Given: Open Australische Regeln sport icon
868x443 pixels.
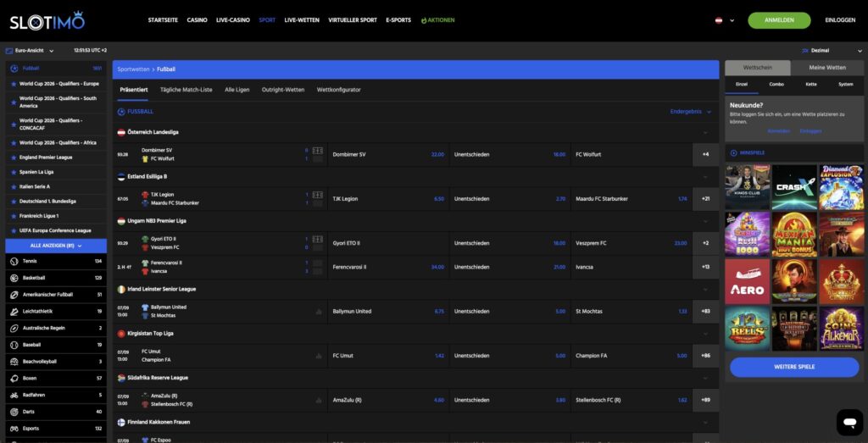Looking at the screenshot, I should pos(14,328).
